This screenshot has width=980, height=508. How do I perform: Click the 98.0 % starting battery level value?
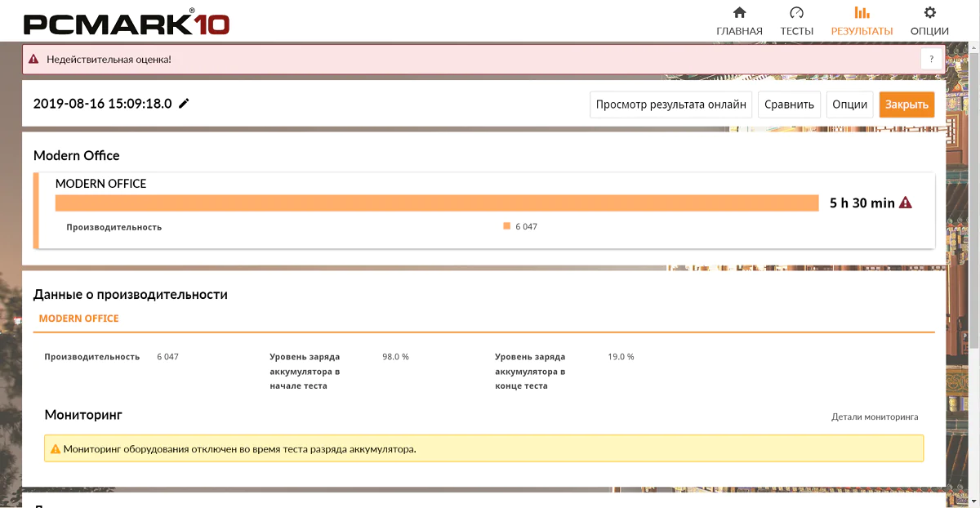(x=395, y=357)
